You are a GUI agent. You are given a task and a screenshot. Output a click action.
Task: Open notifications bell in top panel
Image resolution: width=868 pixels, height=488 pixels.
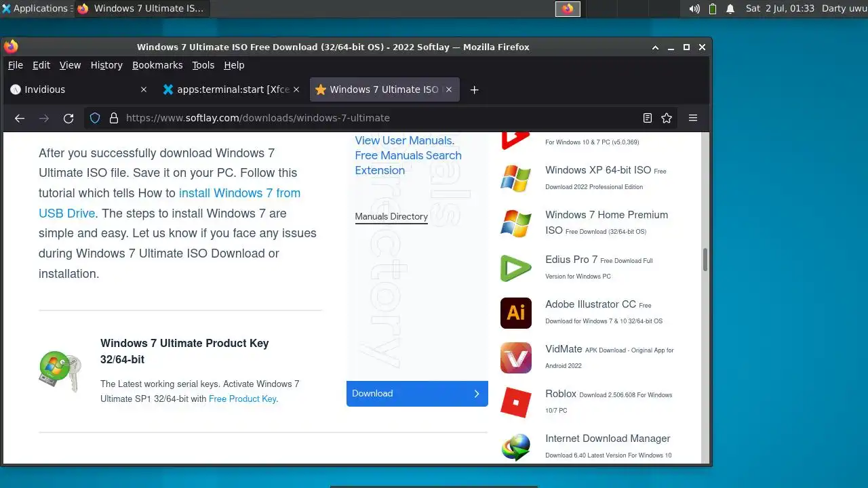[x=730, y=9]
